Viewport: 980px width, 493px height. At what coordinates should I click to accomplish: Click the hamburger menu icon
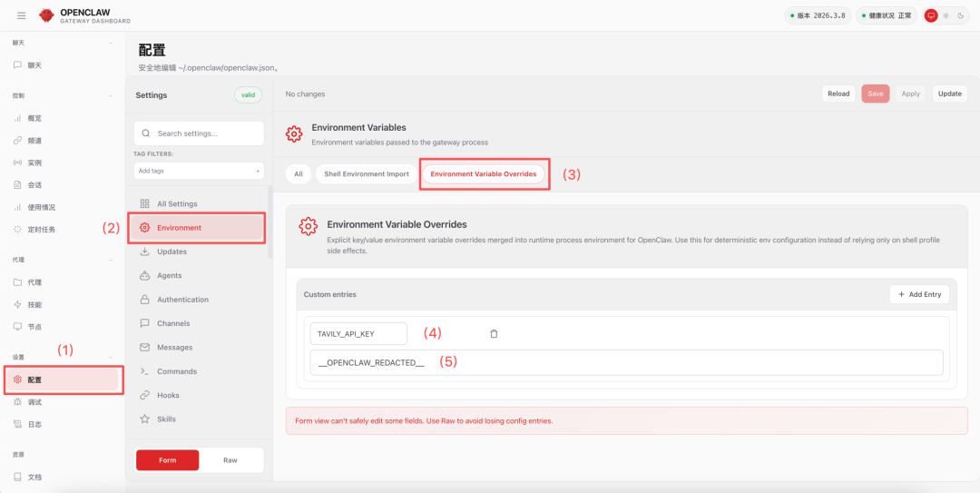(22, 15)
